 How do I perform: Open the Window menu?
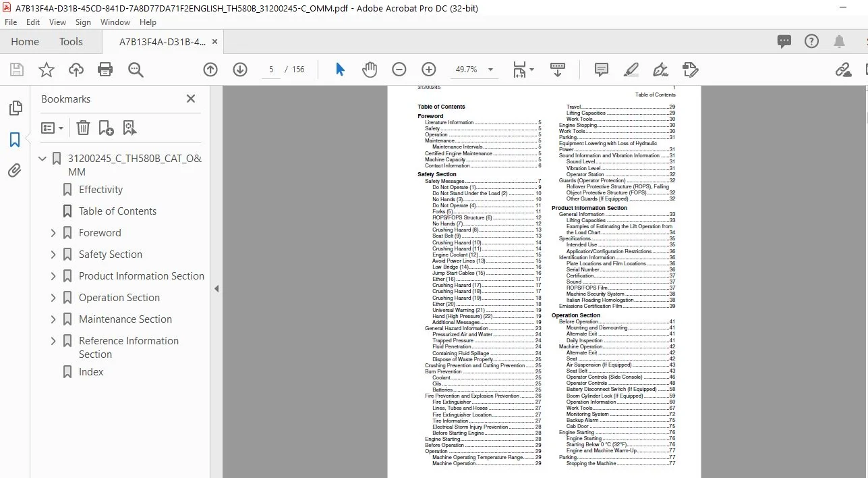coord(115,22)
